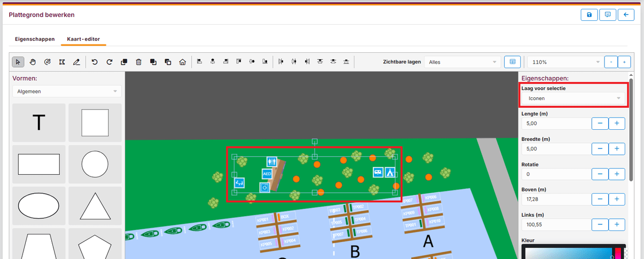Screen dimensions: 644x259
Task: Click the back arrow button
Action: point(626,15)
